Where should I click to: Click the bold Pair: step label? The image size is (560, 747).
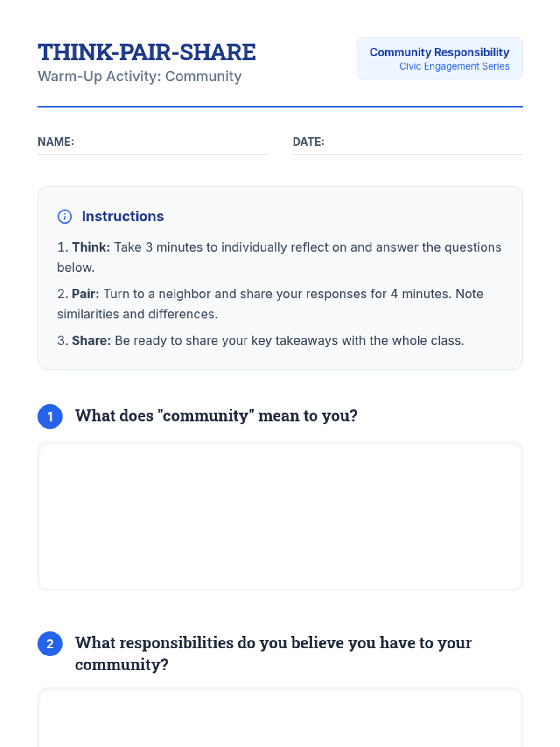[85, 294]
